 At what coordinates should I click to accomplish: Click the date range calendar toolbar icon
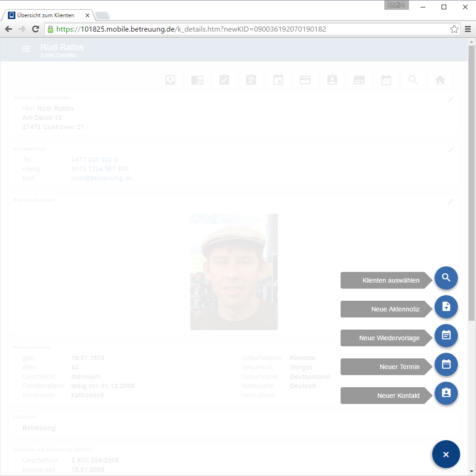pyautogui.click(x=386, y=80)
